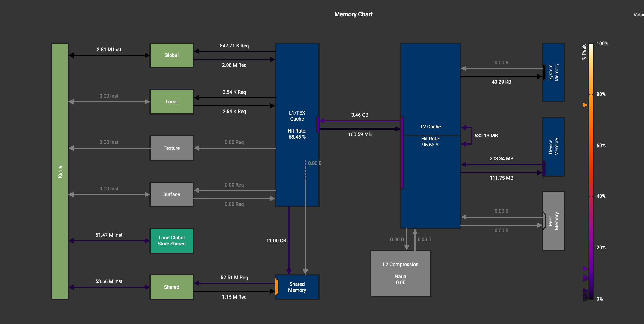Click the Memory Chart title

tap(353, 14)
